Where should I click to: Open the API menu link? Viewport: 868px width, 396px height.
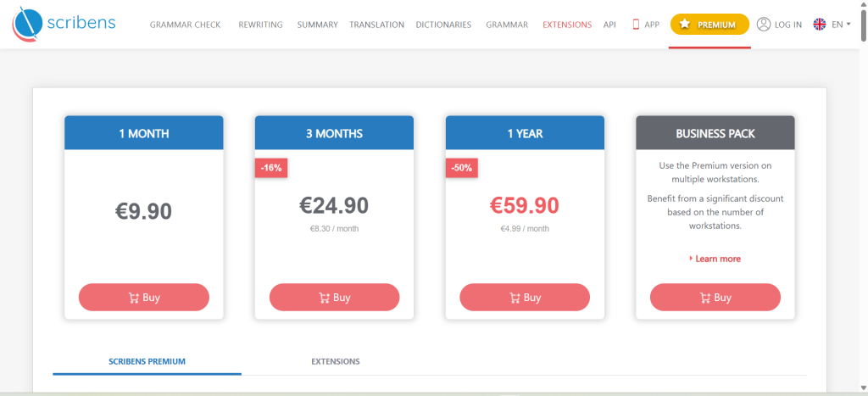point(609,25)
